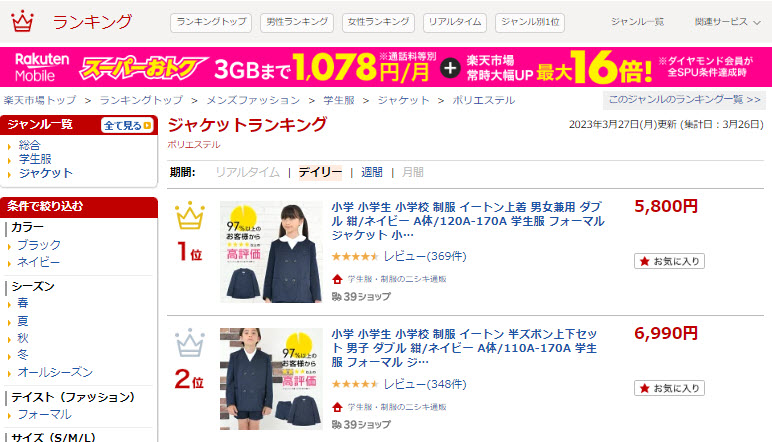Click the red crown ranking logo
The height and width of the screenshot is (442, 772).
tap(22, 22)
